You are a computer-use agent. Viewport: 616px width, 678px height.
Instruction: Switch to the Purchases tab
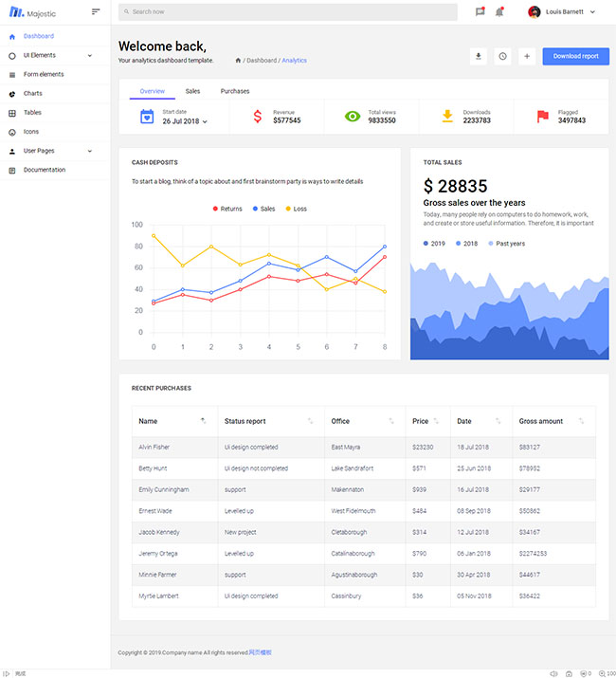pos(235,91)
